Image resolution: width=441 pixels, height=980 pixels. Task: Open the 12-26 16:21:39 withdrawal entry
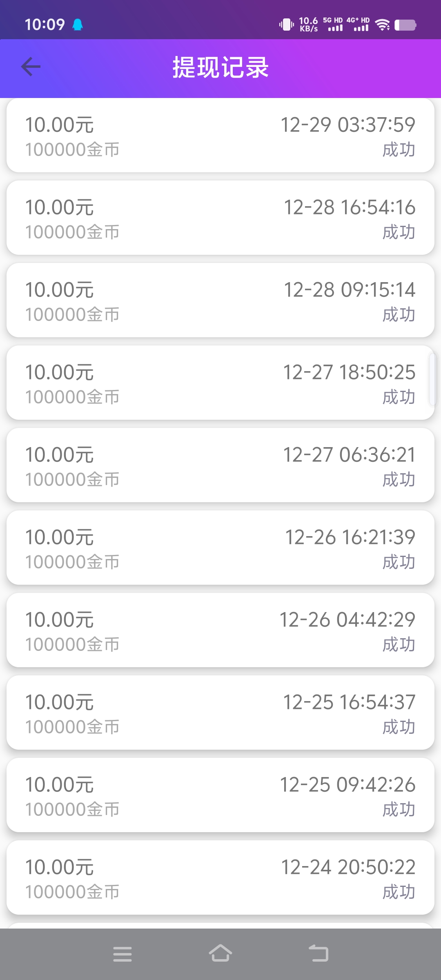220,548
